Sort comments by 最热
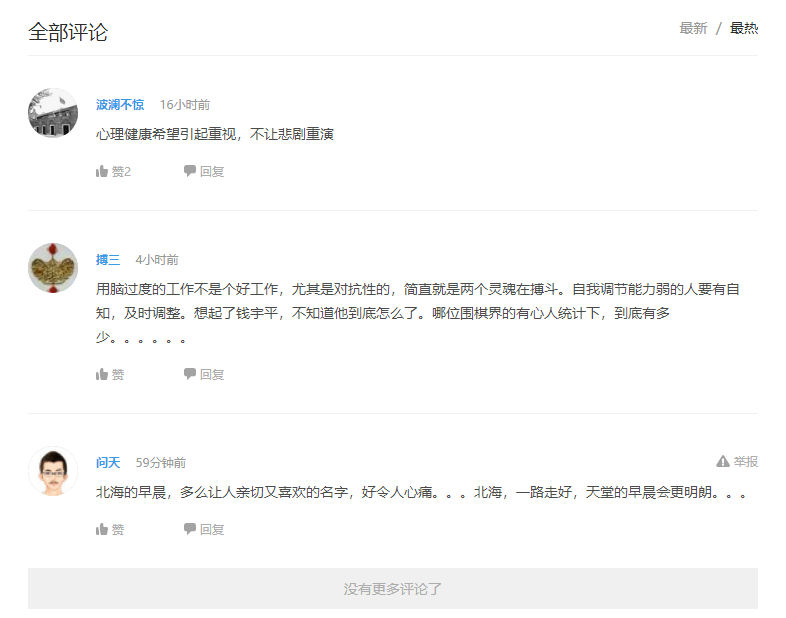This screenshot has height=618, width=786. click(744, 28)
